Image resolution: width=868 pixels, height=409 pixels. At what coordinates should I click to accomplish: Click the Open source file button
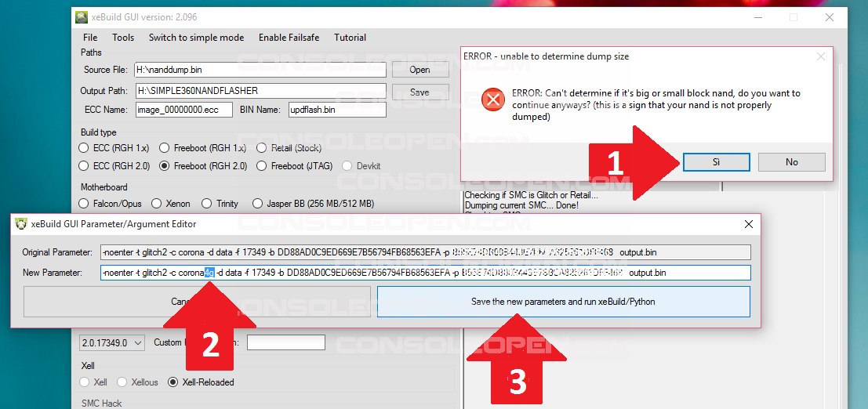(x=420, y=70)
